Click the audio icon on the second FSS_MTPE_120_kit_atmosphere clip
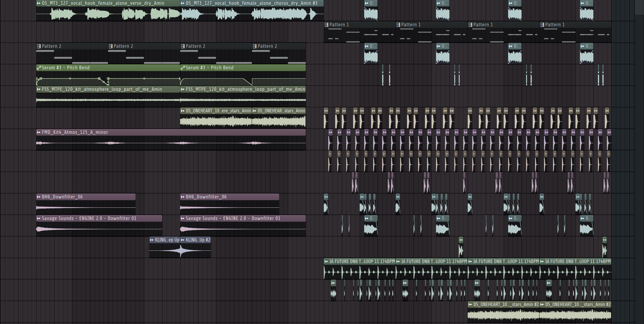The width and height of the screenshot is (644, 324). click(183, 89)
